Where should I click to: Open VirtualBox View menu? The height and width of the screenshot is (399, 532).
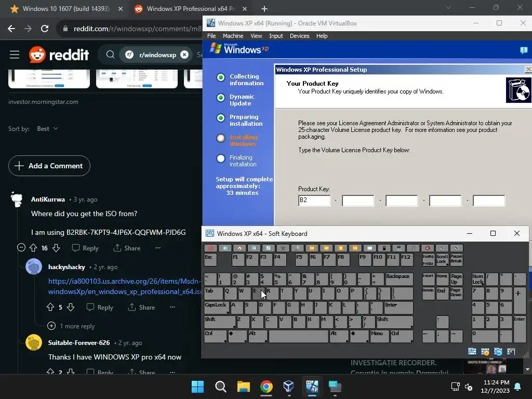point(256,36)
